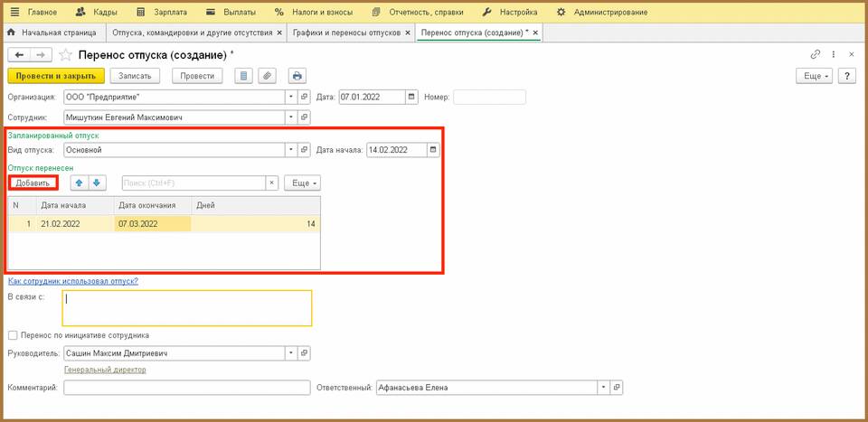Click the Добавить button above the table
868x422 pixels.
coord(33,183)
